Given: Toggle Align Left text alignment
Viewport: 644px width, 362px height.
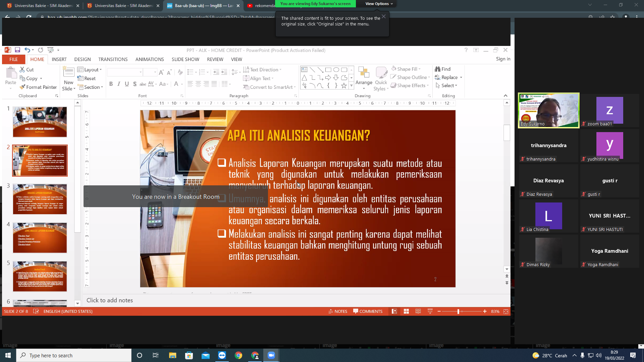Looking at the screenshot, I should pyautogui.click(x=190, y=84).
